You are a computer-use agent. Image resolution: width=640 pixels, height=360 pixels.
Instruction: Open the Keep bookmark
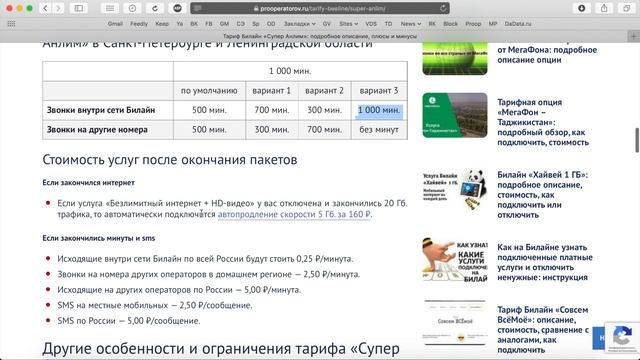tap(162, 24)
